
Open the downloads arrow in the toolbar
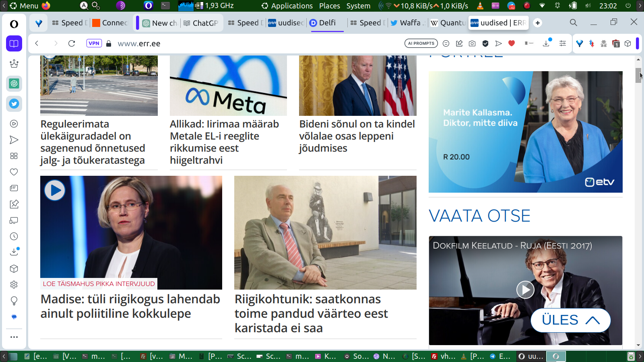click(x=546, y=43)
